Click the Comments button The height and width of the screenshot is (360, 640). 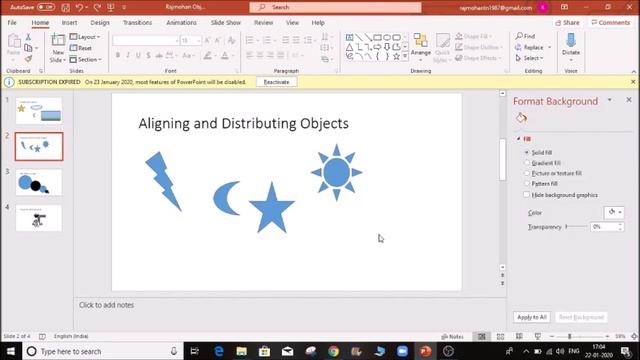pos(611,23)
